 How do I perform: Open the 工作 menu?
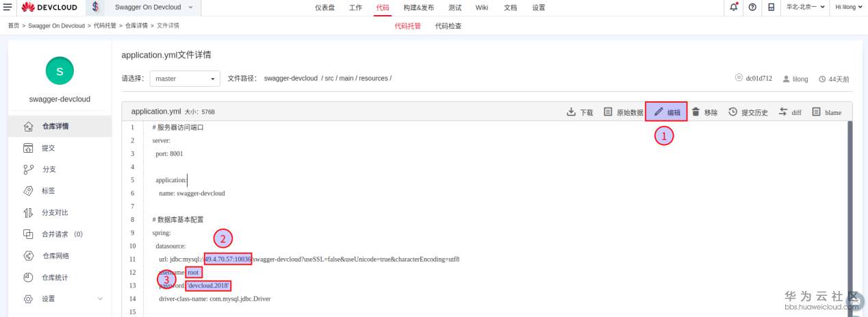pyautogui.click(x=355, y=8)
